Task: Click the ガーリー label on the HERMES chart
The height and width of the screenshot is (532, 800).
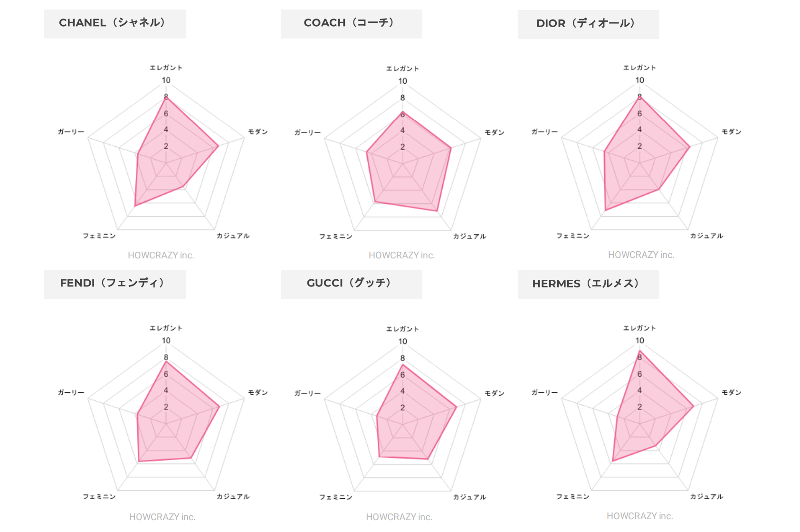Action: (x=544, y=393)
